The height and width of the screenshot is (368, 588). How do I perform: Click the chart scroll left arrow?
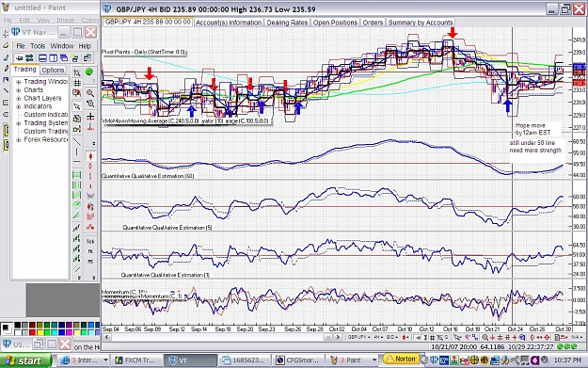[x=106, y=337]
